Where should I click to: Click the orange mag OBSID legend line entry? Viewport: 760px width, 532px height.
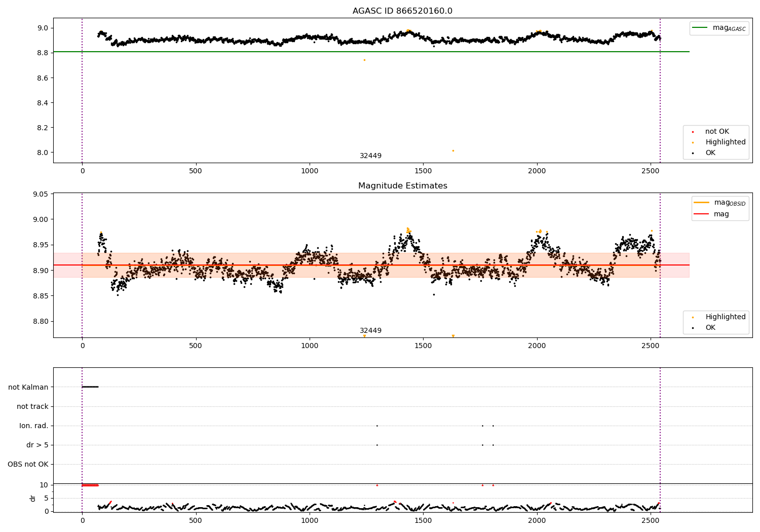point(719,203)
